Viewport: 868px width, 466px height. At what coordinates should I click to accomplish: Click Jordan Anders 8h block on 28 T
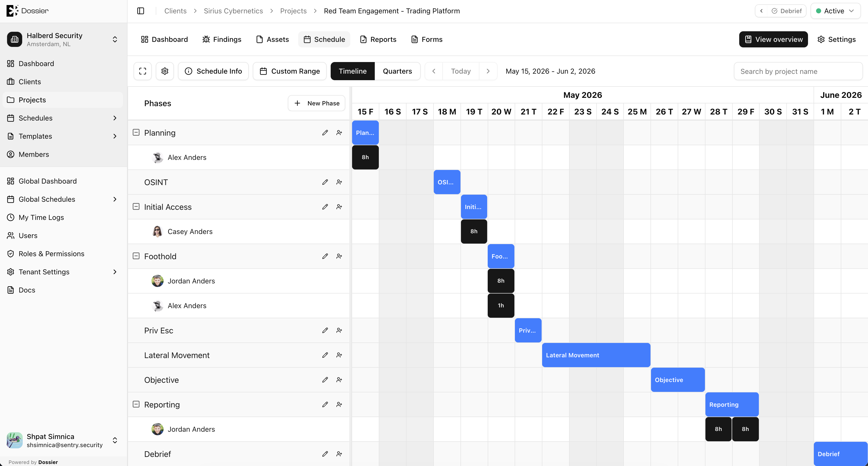[x=718, y=429]
